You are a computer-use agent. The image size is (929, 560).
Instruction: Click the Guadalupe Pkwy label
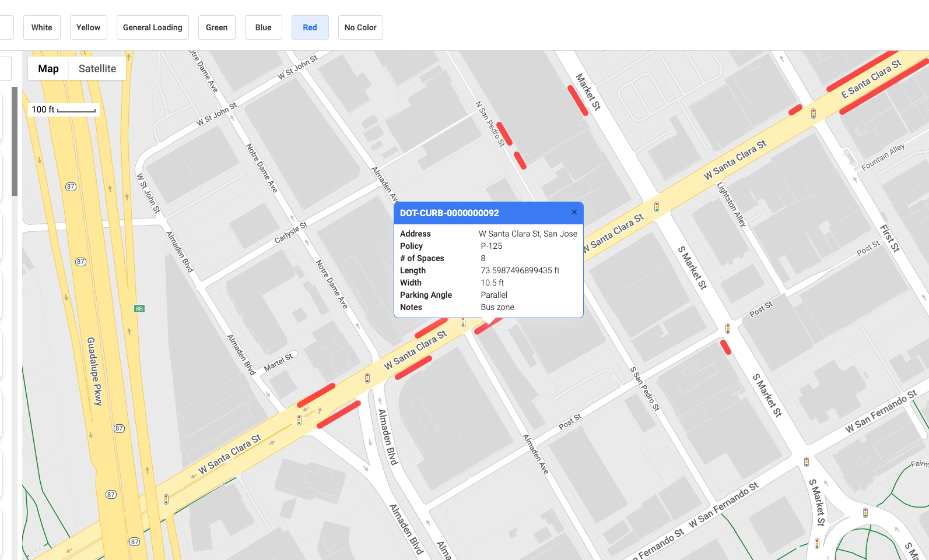pos(94,371)
